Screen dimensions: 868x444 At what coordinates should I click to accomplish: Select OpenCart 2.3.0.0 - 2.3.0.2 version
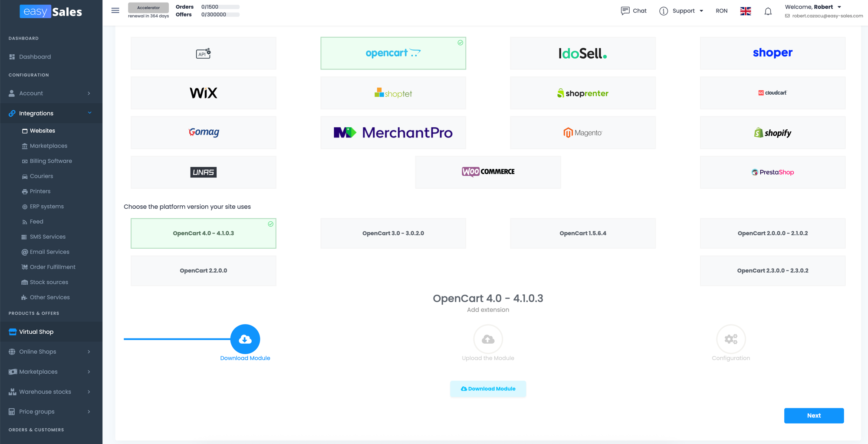[773, 270]
